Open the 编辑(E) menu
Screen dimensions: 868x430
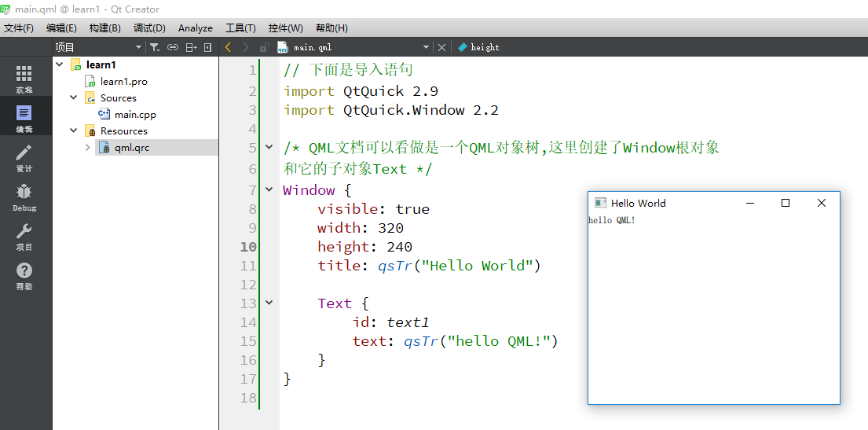coord(61,28)
